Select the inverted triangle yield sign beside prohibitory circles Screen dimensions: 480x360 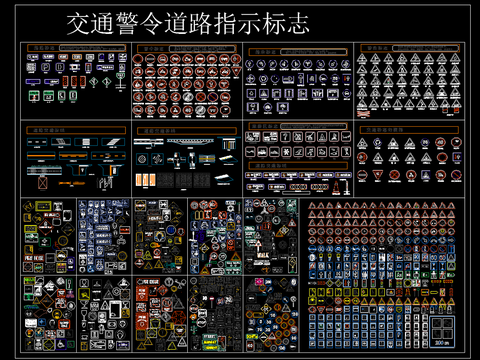coord(236,72)
